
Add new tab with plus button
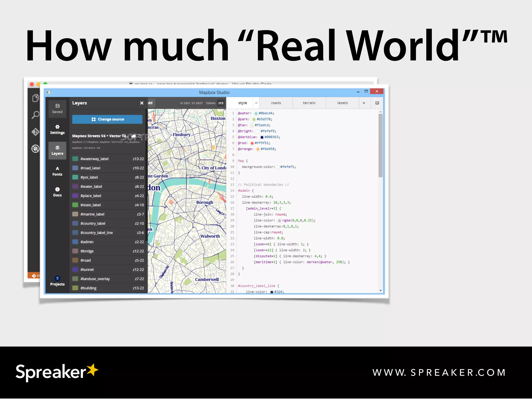click(364, 103)
